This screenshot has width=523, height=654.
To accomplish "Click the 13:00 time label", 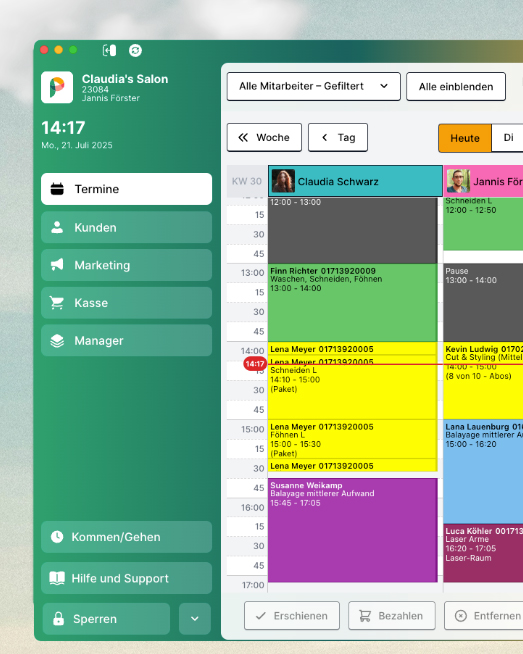I will click(x=252, y=273).
